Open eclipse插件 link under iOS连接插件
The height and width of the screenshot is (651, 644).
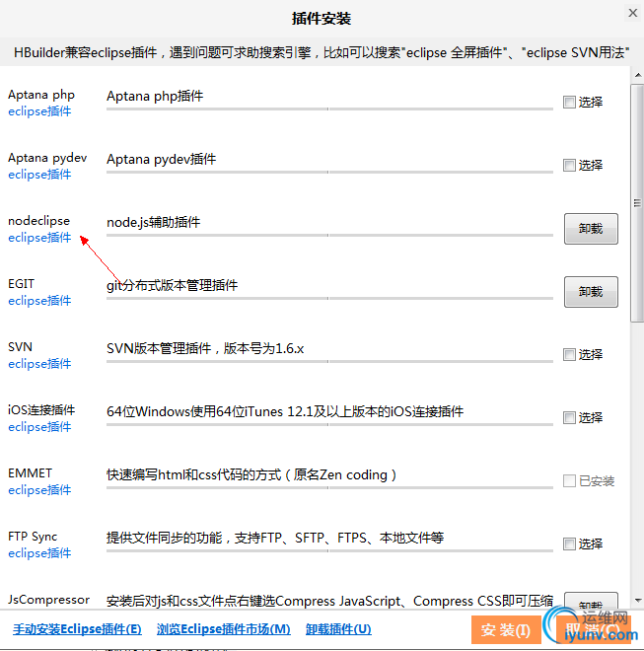coord(39,427)
